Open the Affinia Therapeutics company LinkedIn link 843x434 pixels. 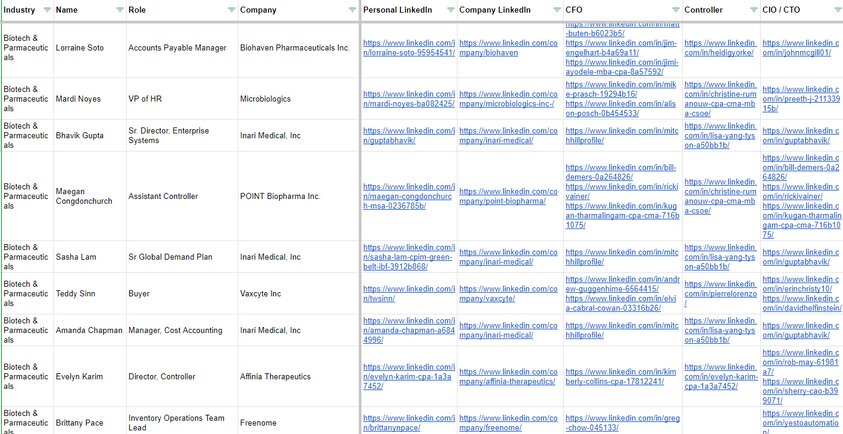508,376
